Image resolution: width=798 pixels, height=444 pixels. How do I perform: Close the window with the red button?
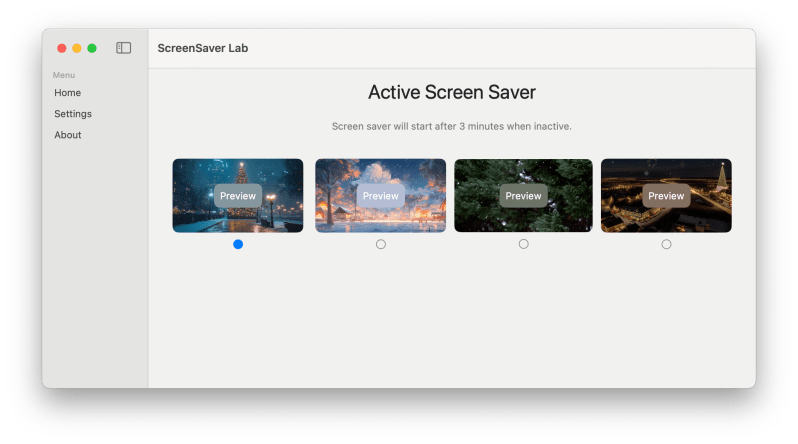tap(62, 48)
